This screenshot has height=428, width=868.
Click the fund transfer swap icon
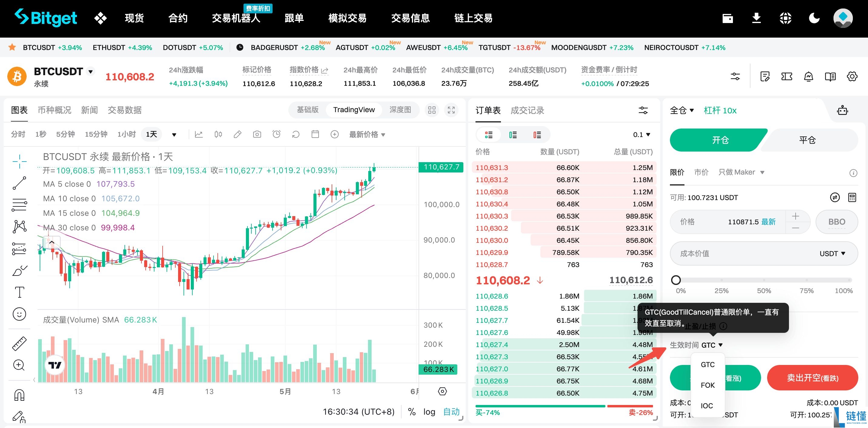pos(835,197)
